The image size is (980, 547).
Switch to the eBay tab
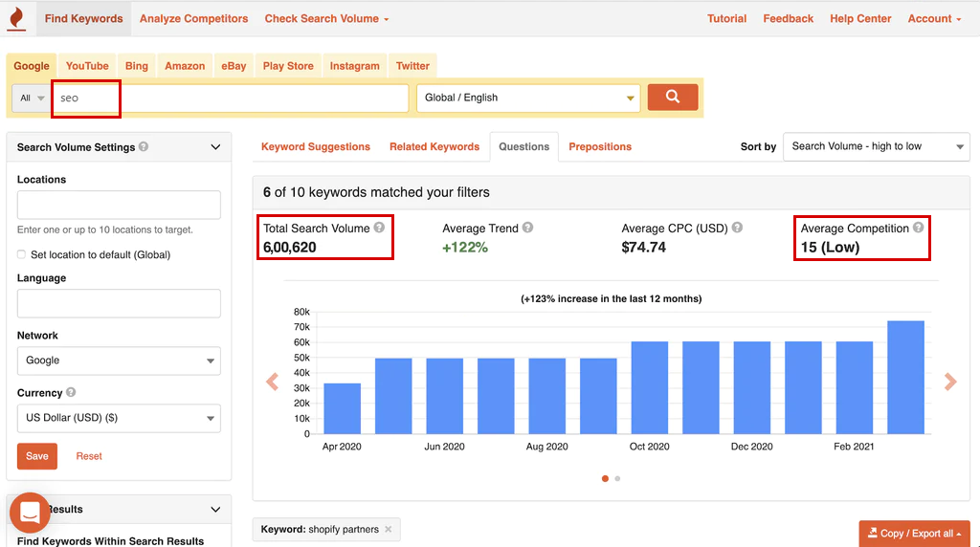coord(234,66)
